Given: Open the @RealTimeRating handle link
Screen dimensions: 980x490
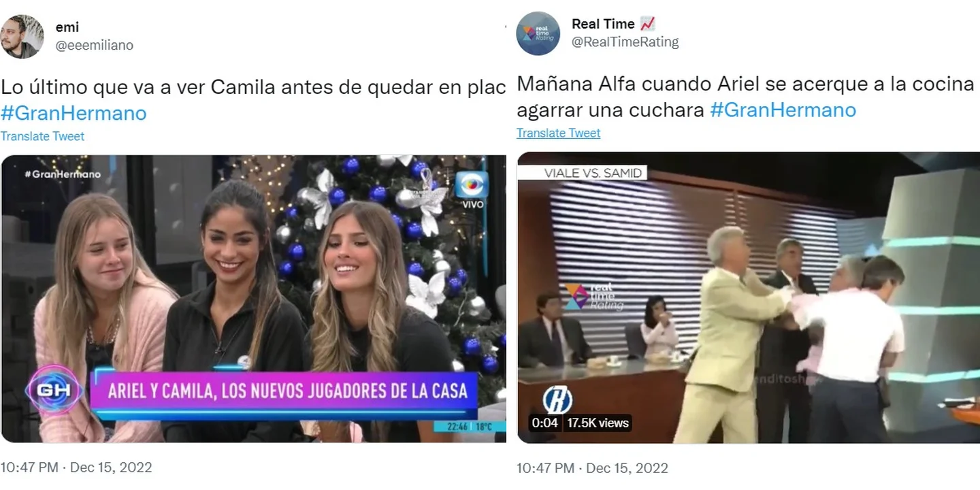Looking at the screenshot, I should (625, 42).
